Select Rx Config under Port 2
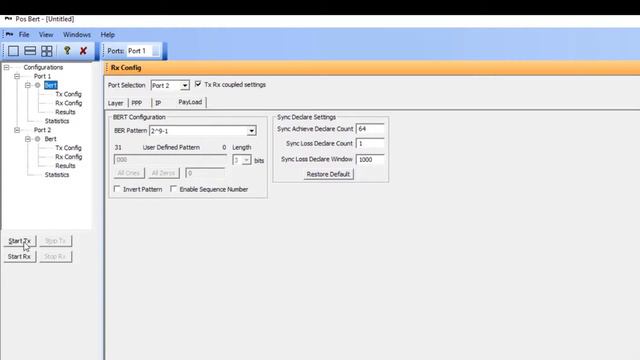This screenshot has height=360, width=640. pyautogui.click(x=69, y=157)
